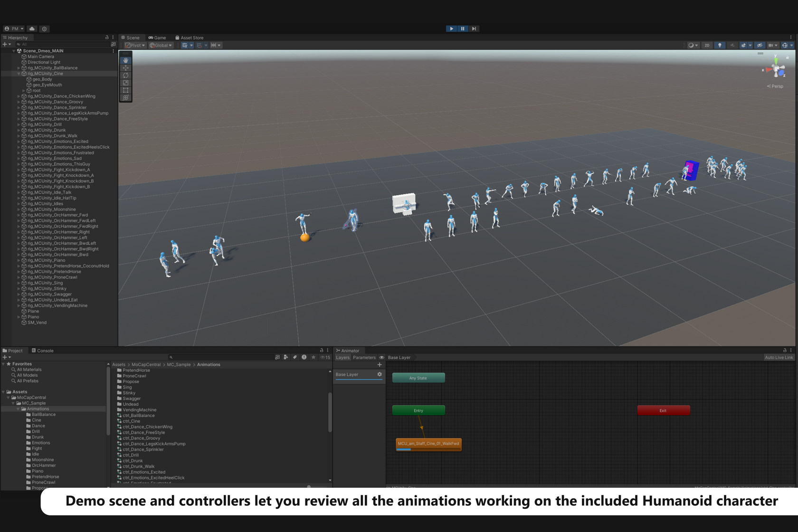Select the Rotate tool
Screen dimensions: 798x532
[125, 75]
